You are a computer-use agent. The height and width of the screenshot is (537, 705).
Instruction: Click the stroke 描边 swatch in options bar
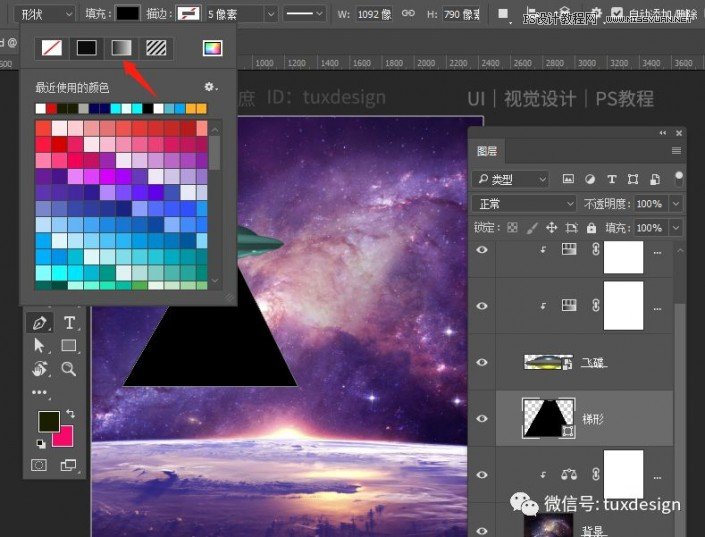click(x=188, y=13)
